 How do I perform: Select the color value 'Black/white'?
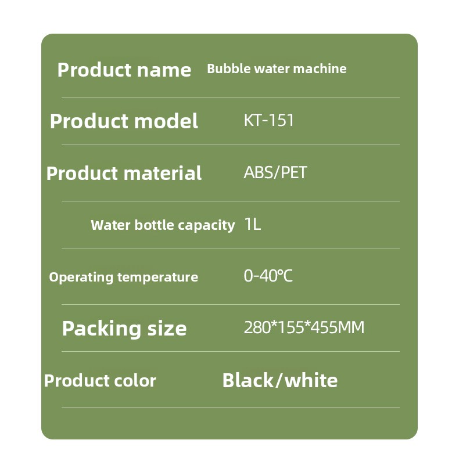[280, 380]
